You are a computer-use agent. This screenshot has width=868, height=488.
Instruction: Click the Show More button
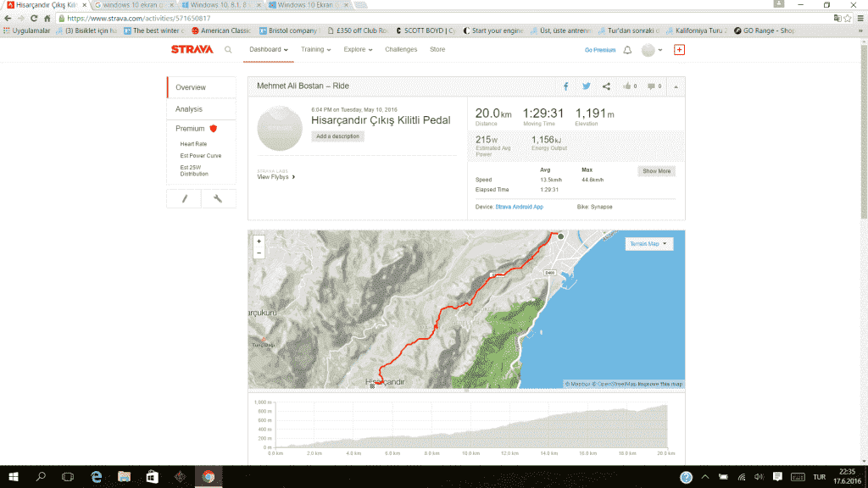click(656, 171)
